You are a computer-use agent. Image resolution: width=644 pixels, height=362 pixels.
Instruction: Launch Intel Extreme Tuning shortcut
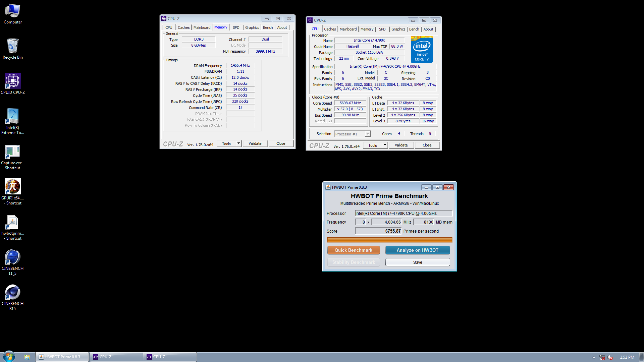click(13, 121)
